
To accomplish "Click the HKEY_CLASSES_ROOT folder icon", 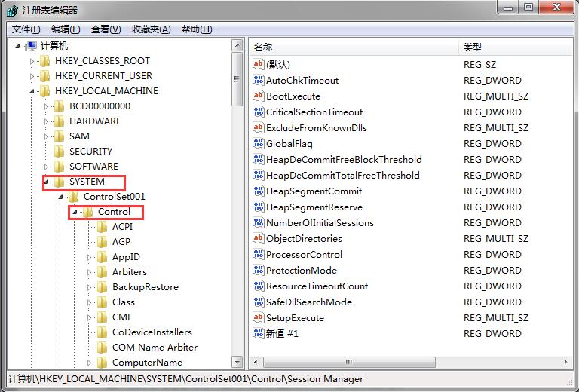I will click(45, 61).
